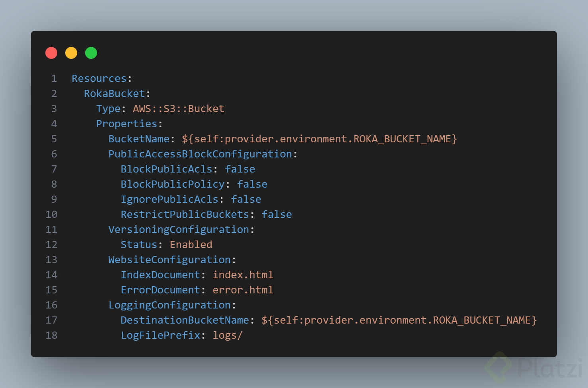The image size is (588, 388).
Task: Click the AWS::S3::Bucket type value
Action: pyautogui.click(x=179, y=109)
